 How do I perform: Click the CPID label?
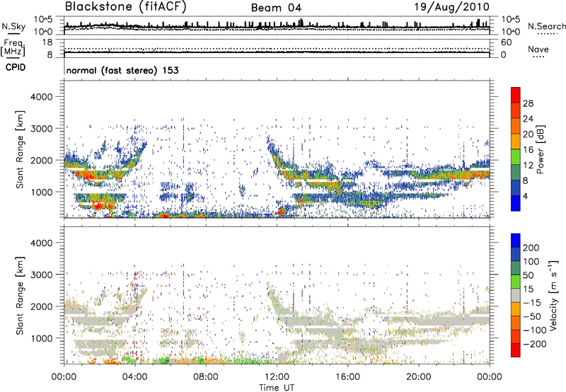(x=16, y=67)
